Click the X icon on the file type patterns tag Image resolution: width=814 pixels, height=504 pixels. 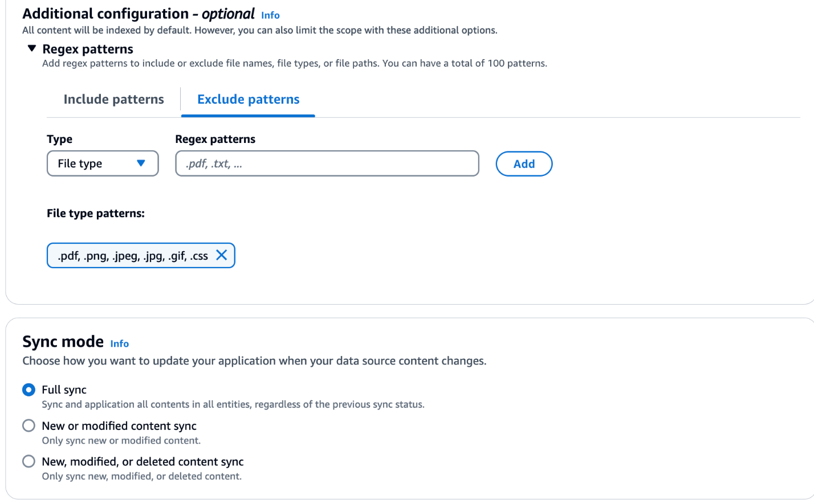coord(222,255)
